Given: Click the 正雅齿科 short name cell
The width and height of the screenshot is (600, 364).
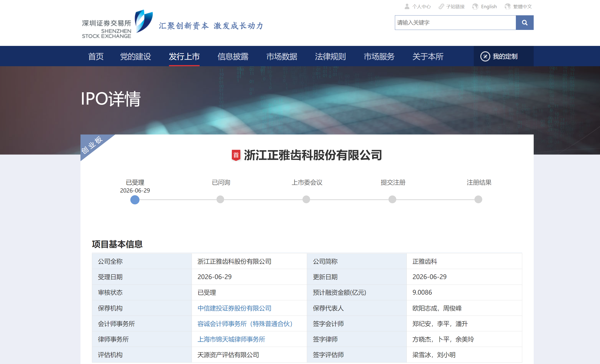Looking at the screenshot, I should pos(464,261).
